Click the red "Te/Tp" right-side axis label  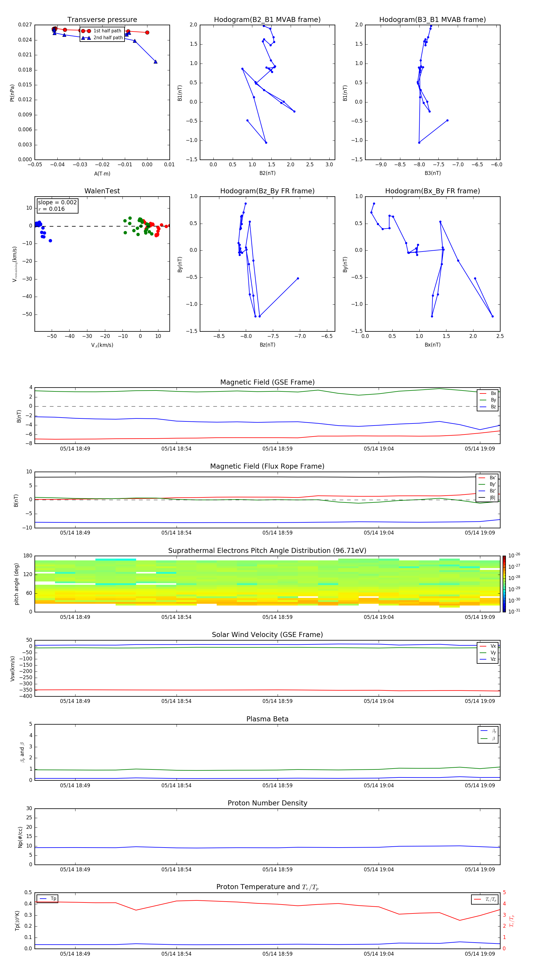click(512, 921)
